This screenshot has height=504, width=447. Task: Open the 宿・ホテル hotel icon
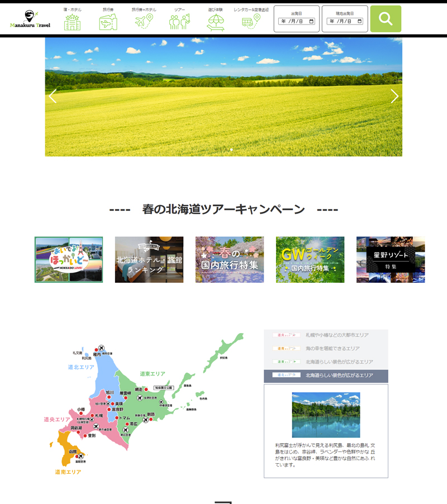coord(72,20)
